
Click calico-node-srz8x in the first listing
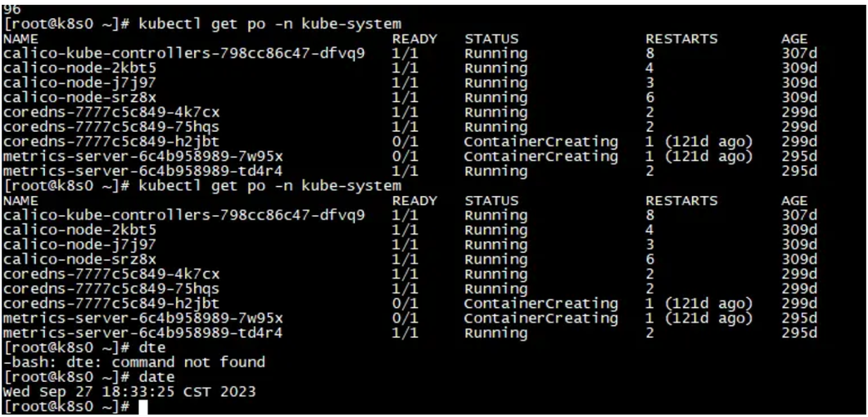click(x=80, y=98)
